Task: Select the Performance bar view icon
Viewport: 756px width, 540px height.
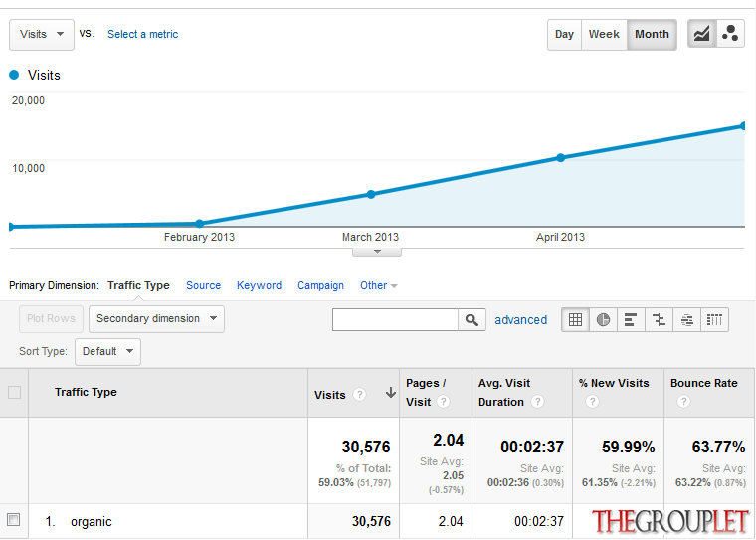Action: 631,319
